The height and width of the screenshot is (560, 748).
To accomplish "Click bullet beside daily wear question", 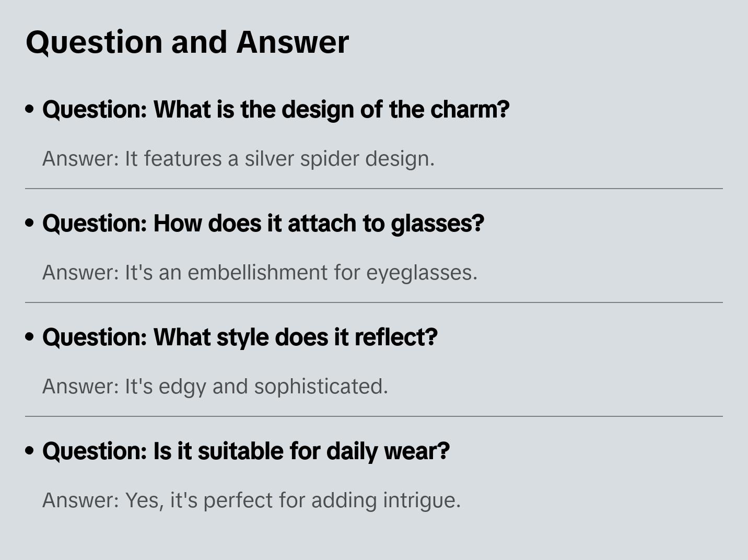I will pos(30,451).
